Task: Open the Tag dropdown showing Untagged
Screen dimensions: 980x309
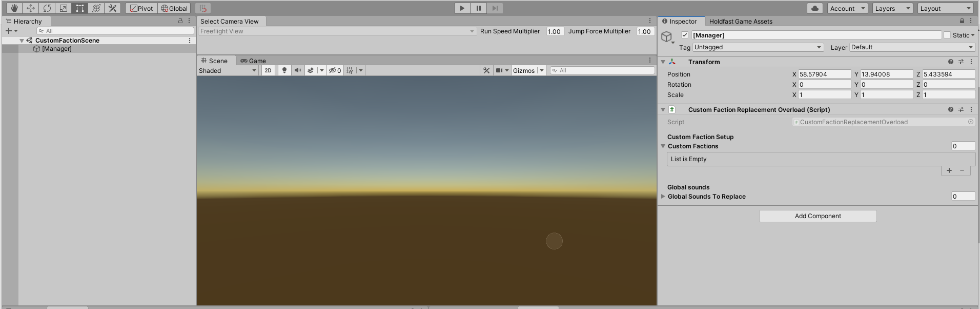Action: (758, 47)
